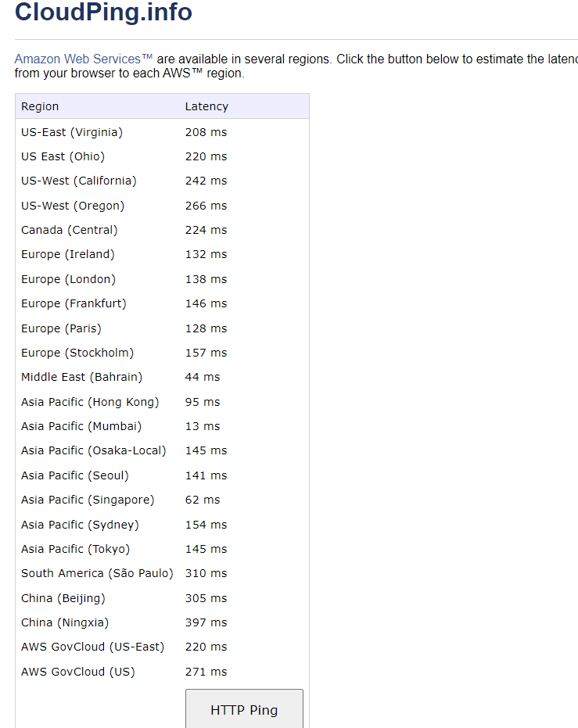Select the Middle East (Bahrain) region
The width and height of the screenshot is (578, 728).
point(81,377)
